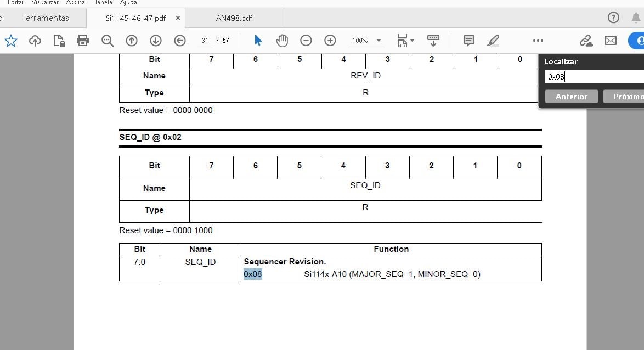Screen dimensions: 644x350
Task: Close the Si1145-46-47.pdf tab
Action: (x=178, y=18)
